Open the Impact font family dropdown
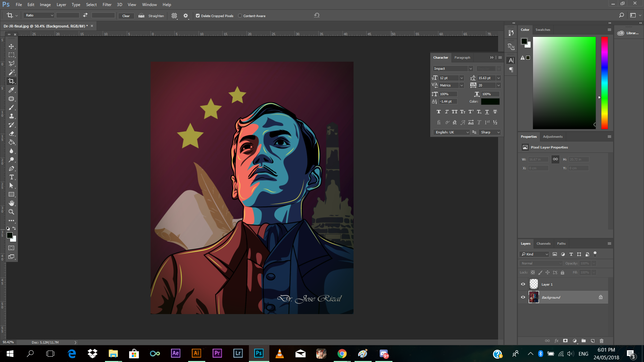Screen dimensions: 644x362 tap(471, 69)
